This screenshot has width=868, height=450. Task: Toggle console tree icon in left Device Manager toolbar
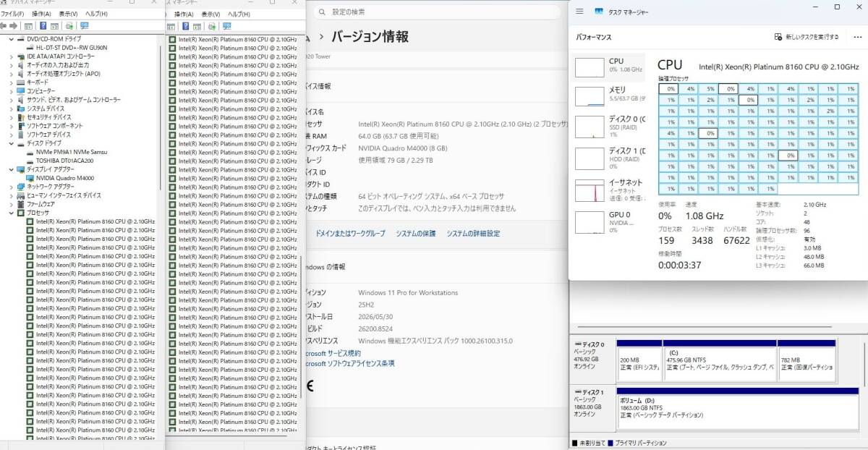click(x=27, y=26)
